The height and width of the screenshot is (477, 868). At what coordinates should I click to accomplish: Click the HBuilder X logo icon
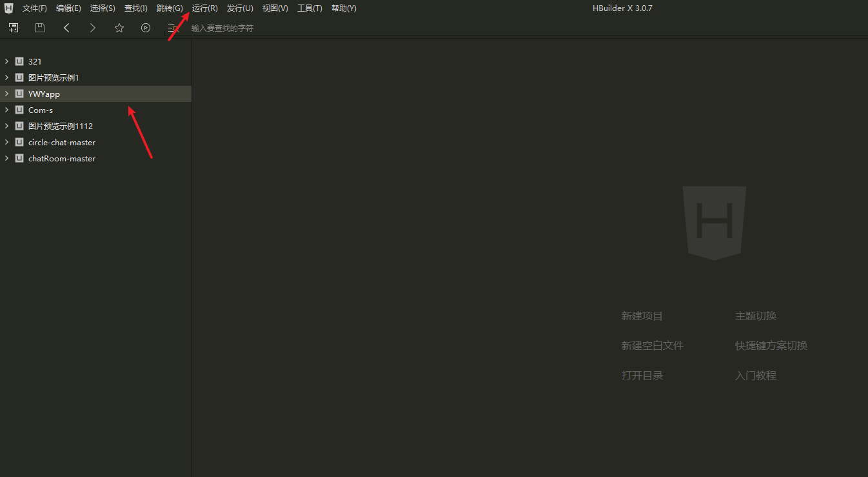click(x=8, y=8)
